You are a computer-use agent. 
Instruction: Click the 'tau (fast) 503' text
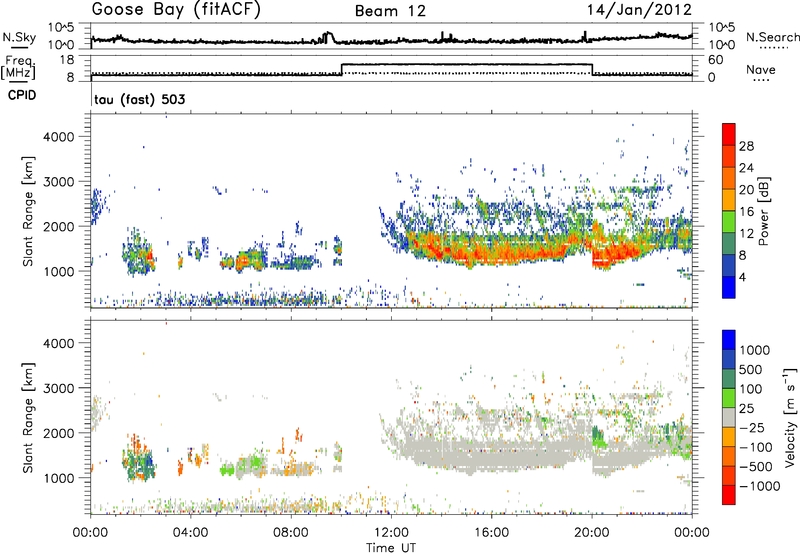coord(140,99)
